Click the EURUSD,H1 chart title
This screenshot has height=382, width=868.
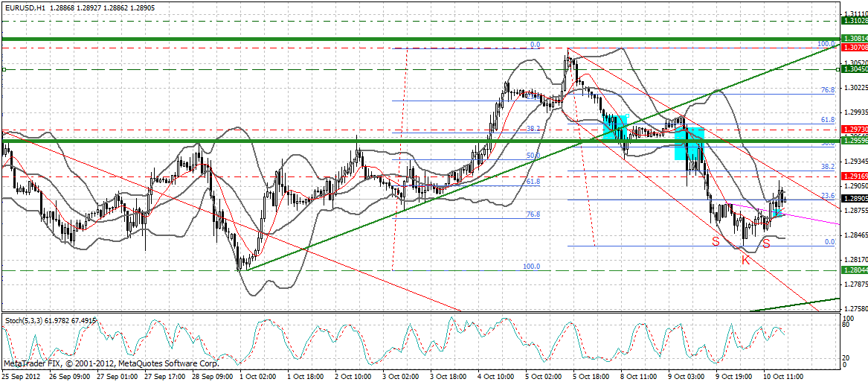coord(25,9)
